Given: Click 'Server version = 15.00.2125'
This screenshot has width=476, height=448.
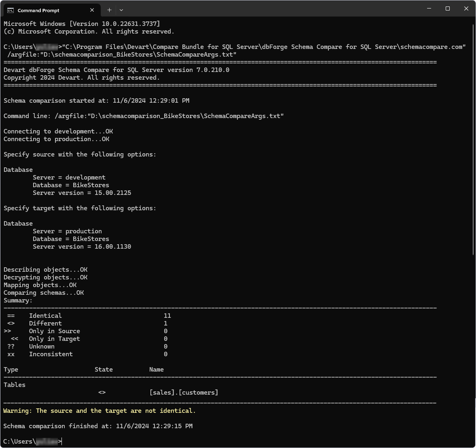Looking at the screenshot, I should tap(82, 193).
